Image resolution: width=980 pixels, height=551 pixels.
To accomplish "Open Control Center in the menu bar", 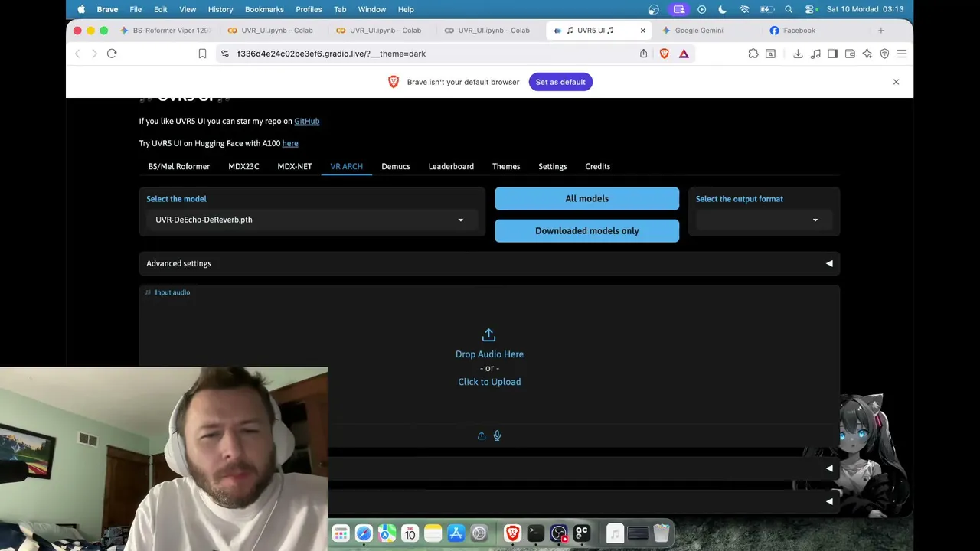I will click(x=809, y=9).
